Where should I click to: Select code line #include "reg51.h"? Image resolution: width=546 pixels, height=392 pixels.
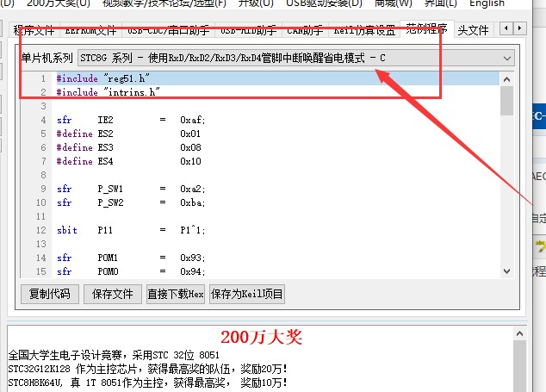point(103,78)
